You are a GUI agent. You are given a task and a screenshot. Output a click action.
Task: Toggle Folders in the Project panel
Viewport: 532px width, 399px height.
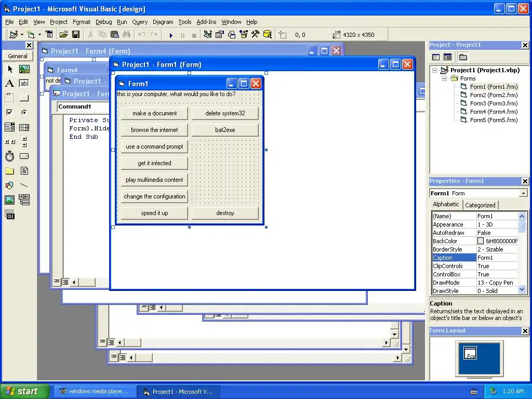coord(463,57)
